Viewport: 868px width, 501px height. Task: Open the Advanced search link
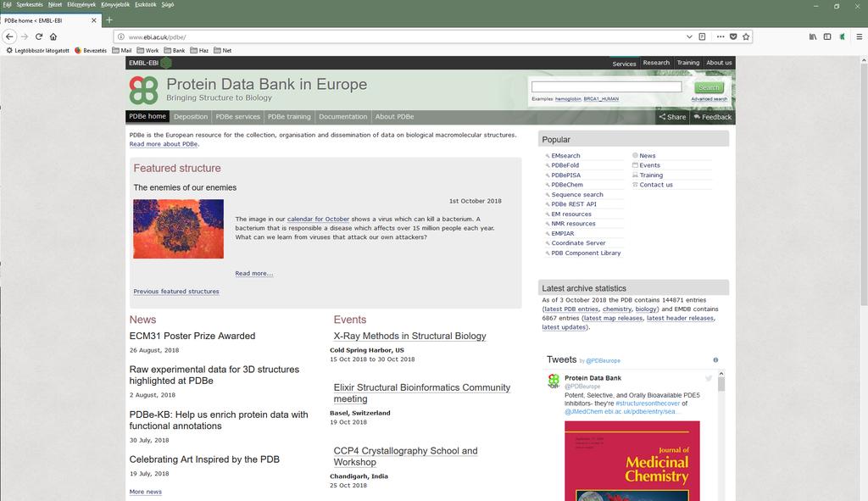pyautogui.click(x=709, y=99)
